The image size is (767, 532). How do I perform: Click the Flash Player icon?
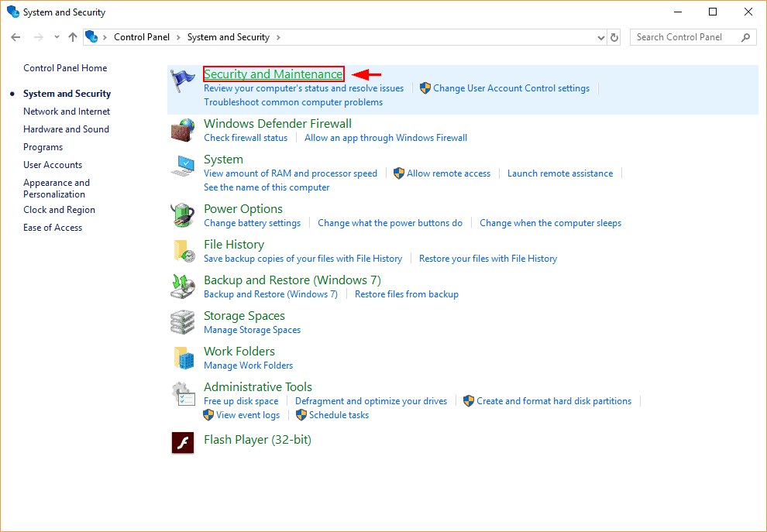183,442
